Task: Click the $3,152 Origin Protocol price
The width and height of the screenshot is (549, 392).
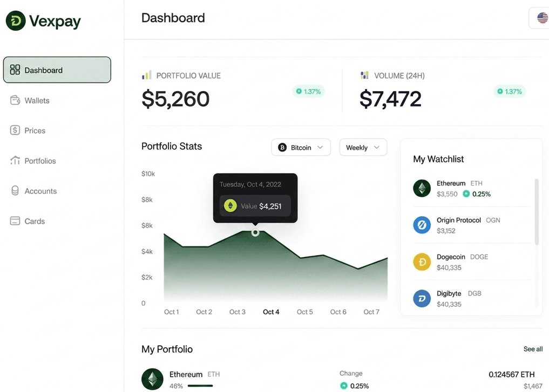Action: click(x=446, y=231)
